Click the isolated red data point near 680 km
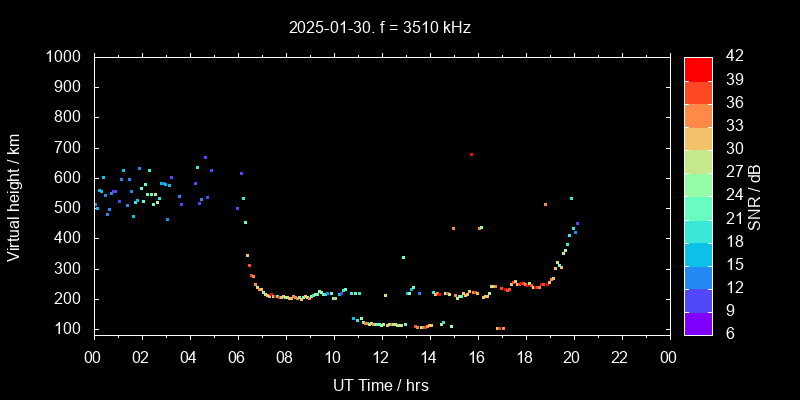The image size is (800, 400). click(x=471, y=154)
